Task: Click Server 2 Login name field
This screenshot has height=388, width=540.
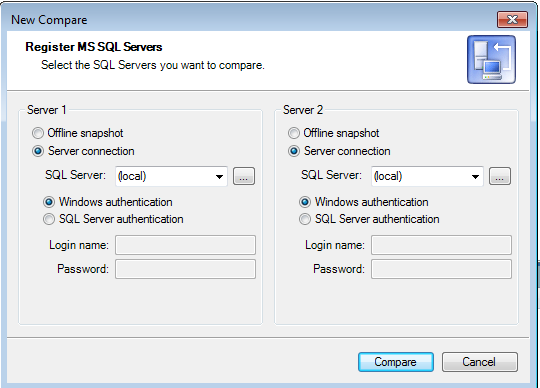Action: pos(441,245)
